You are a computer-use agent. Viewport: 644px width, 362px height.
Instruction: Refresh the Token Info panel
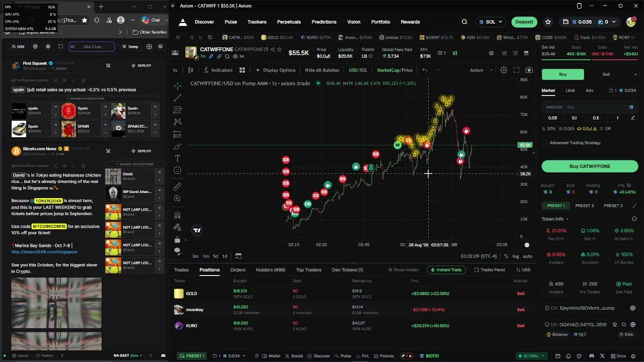coord(634,219)
